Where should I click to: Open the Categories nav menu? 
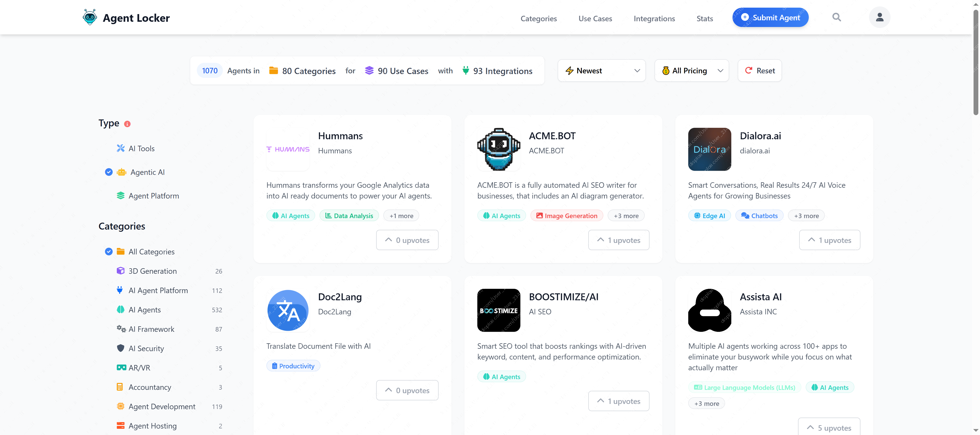pyautogui.click(x=538, y=18)
